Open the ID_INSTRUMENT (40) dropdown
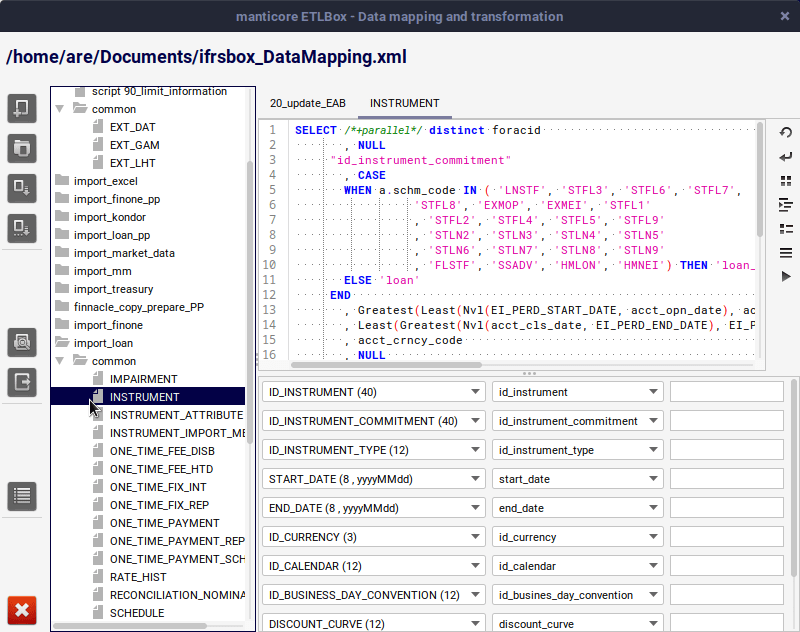The width and height of the screenshot is (800, 632). pos(374,392)
